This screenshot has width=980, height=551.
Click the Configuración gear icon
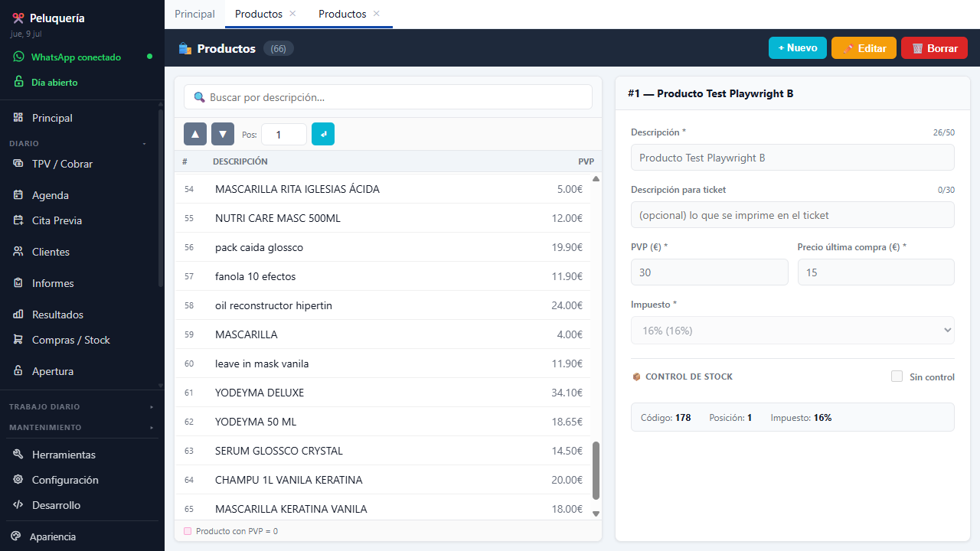point(18,480)
